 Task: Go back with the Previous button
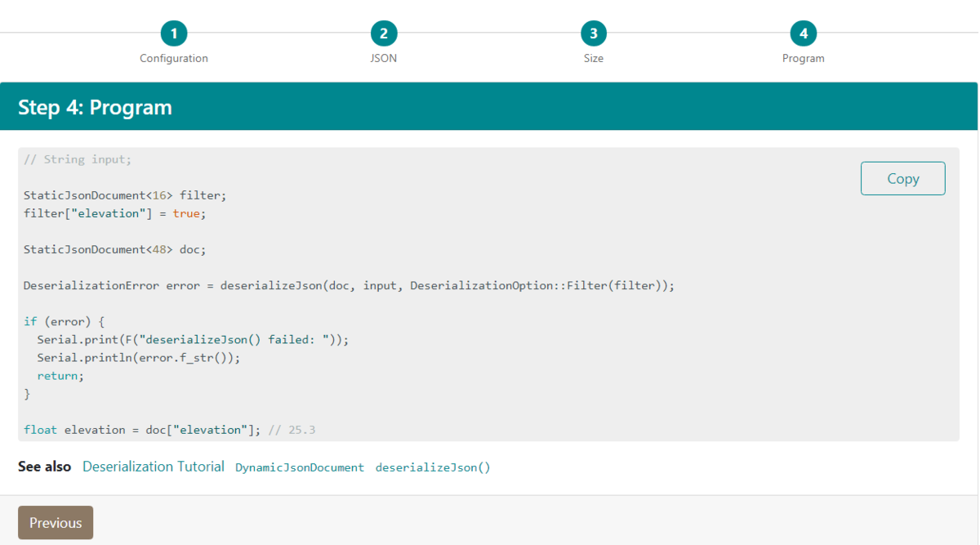pos(56,523)
